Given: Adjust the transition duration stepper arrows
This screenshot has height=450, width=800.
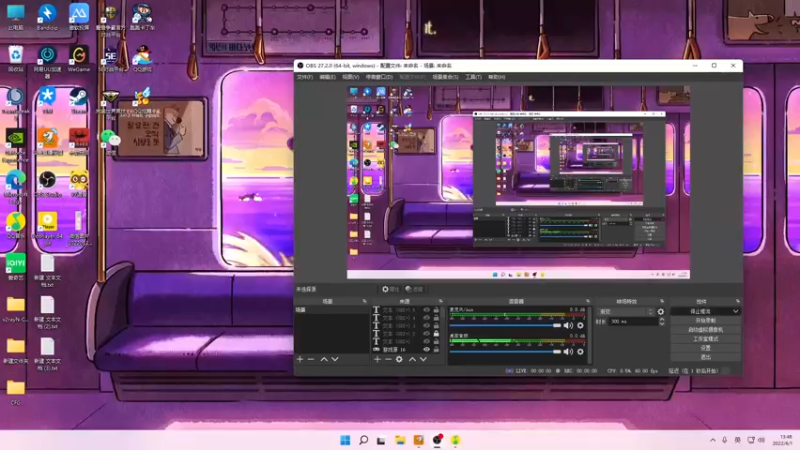Looking at the screenshot, I should click(x=662, y=321).
